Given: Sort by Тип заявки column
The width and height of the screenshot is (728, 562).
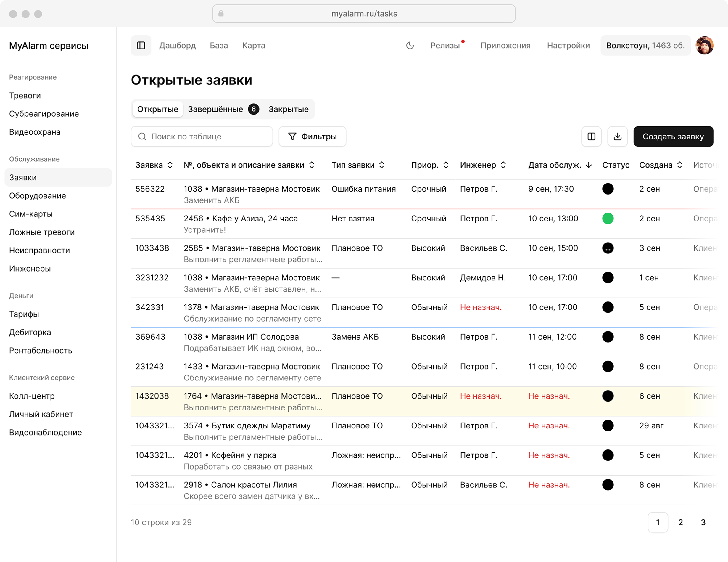Looking at the screenshot, I should (x=382, y=165).
